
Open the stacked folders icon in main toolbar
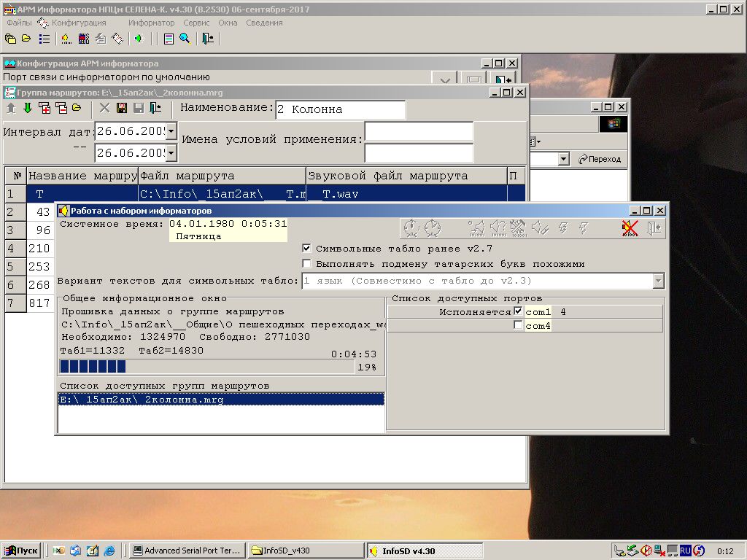click(10, 39)
